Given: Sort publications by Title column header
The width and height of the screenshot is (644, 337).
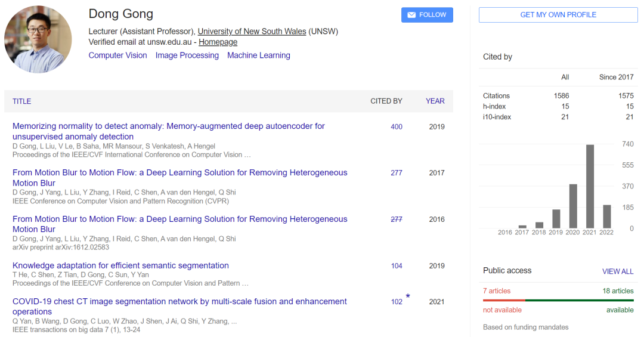Looking at the screenshot, I should [x=21, y=101].
